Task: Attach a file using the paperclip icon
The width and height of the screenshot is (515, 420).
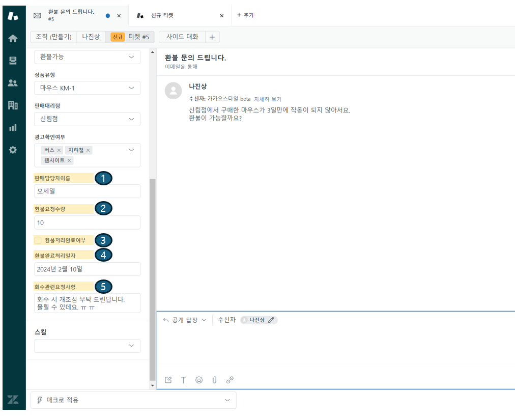Action: click(x=214, y=379)
